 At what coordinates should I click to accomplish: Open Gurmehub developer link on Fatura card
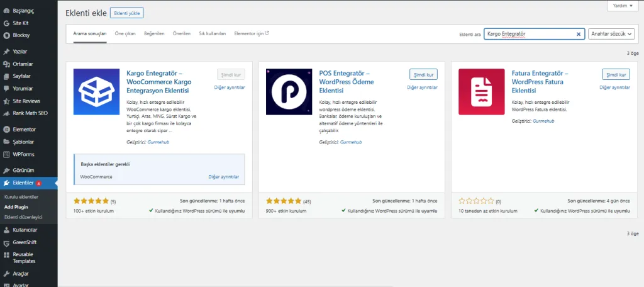543,121
